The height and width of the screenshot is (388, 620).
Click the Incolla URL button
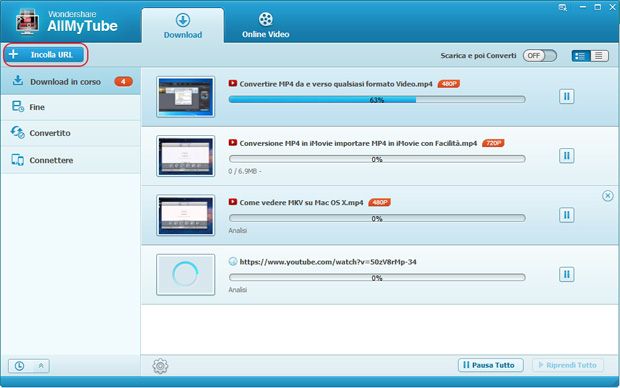coord(45,55)
